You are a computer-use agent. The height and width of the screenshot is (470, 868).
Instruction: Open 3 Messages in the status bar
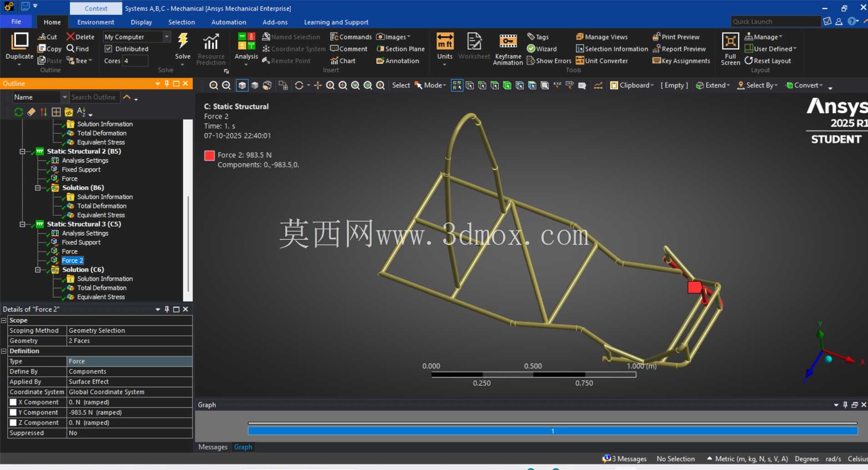(625, 459)
